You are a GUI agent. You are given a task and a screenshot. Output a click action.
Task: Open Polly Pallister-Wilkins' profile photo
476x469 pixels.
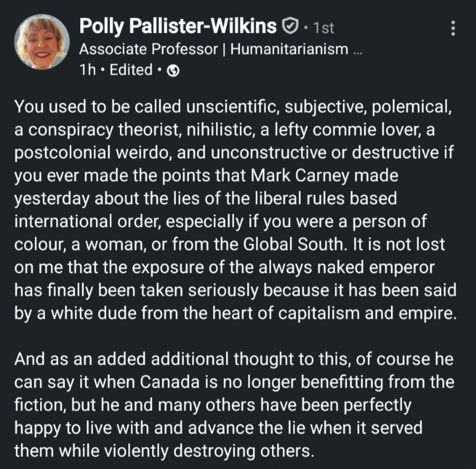[x=42, y=42]
